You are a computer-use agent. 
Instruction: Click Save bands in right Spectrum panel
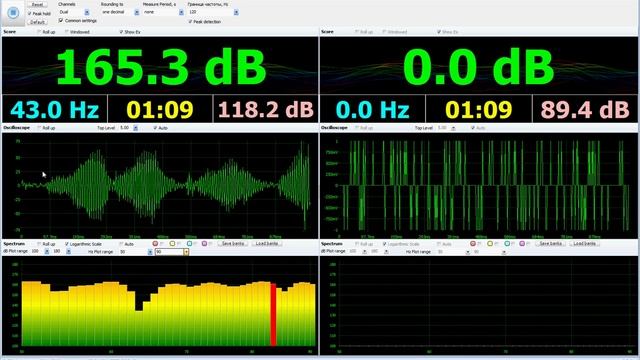tap(550, 244)
